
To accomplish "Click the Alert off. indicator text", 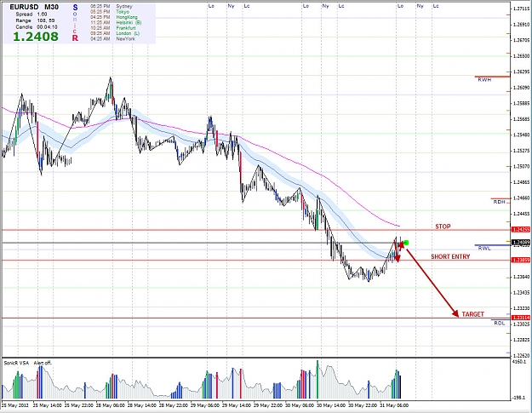I will click(43, 363).
